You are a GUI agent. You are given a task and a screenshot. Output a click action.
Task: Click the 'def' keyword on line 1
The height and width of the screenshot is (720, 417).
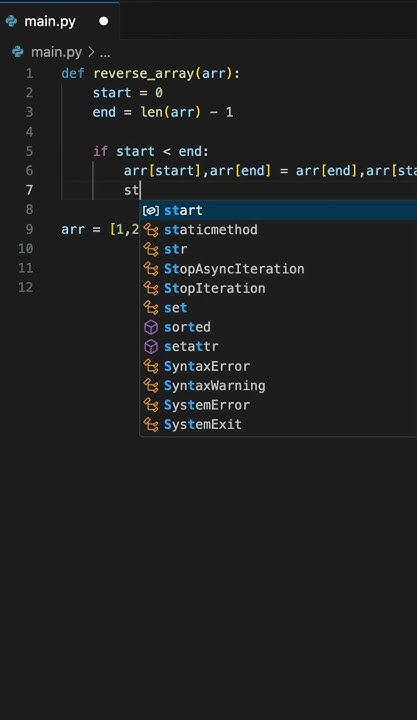click(x=73, y=73)
